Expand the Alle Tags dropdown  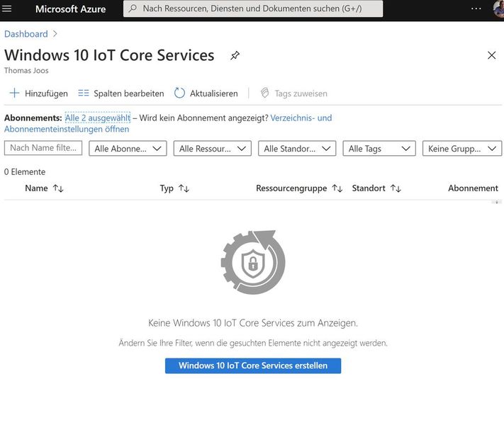[x=379, y=149]
